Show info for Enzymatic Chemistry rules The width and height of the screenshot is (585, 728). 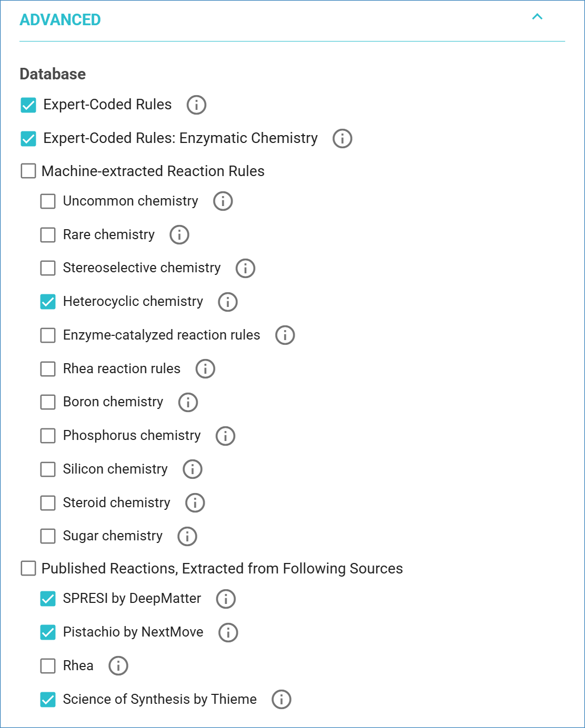click(342, 138)
